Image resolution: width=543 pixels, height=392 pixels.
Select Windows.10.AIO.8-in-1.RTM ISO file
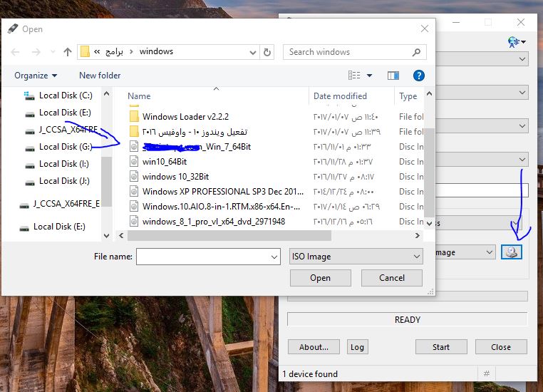tap(221, 207)
